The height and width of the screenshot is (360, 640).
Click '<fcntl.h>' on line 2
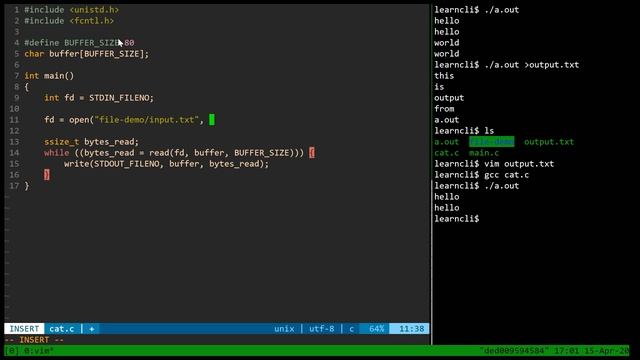click(91, 20)
